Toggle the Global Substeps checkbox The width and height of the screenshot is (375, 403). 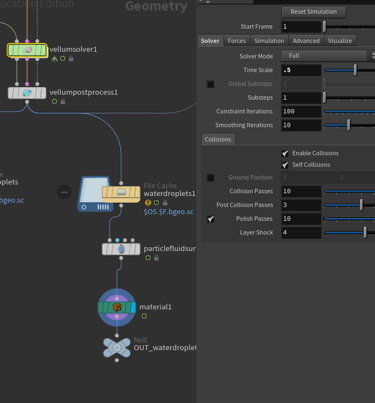click(x=211, y=84)
